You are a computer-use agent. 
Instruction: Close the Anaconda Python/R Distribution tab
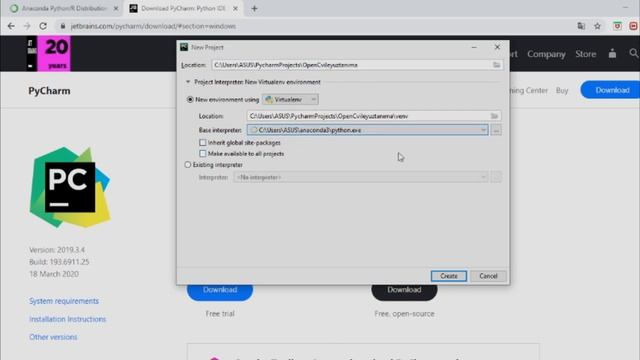pos(116,8)
